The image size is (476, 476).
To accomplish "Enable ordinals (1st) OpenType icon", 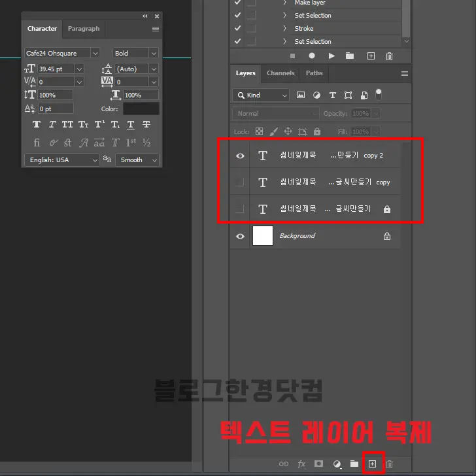I will (131, 142).
